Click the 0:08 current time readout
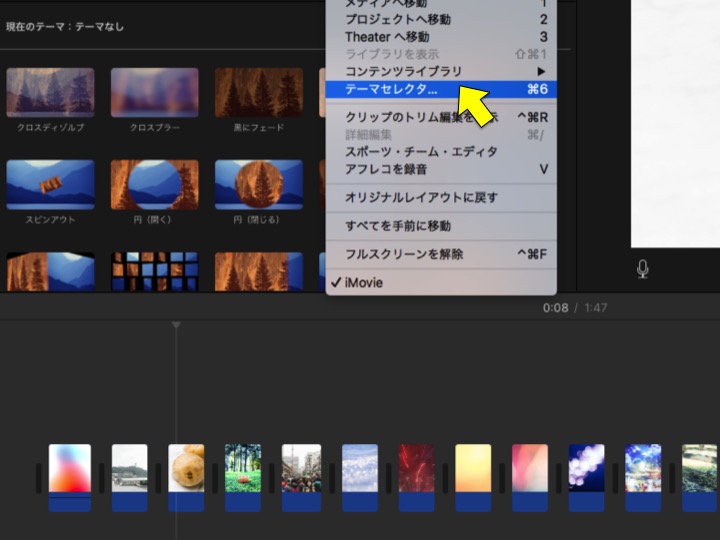The width and height of the screenshot is (720, 540). pyautogui.click(x=555, y=308)
